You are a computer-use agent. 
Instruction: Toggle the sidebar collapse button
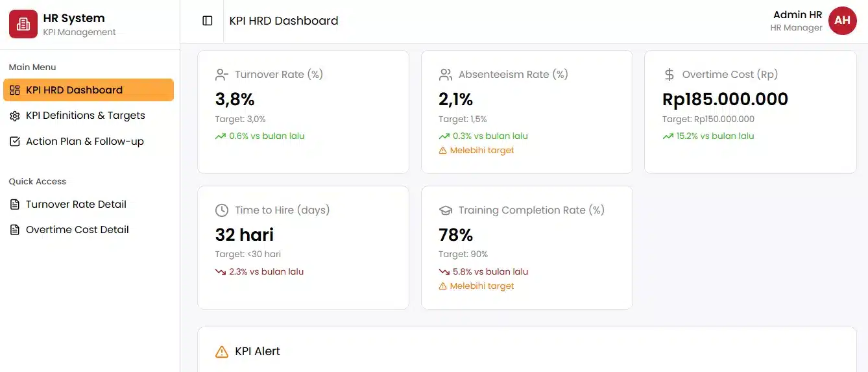pyautogui.click(x=208, y=21)
